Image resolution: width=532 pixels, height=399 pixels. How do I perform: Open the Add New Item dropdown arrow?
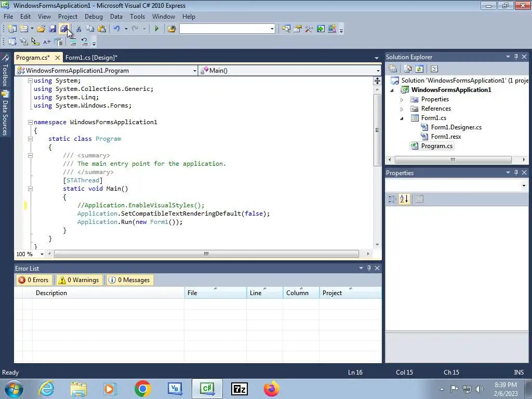(32, 29)
